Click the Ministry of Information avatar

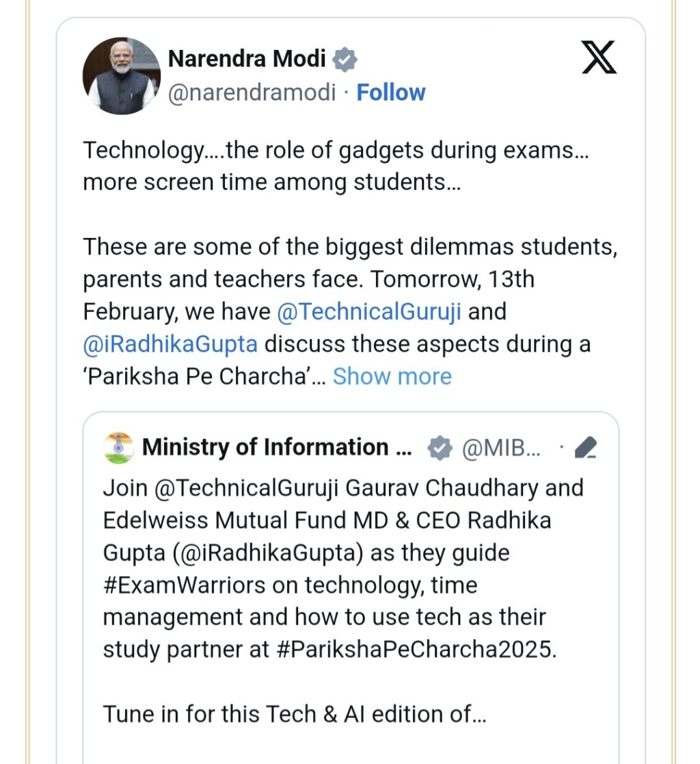(x=118, y=447)
